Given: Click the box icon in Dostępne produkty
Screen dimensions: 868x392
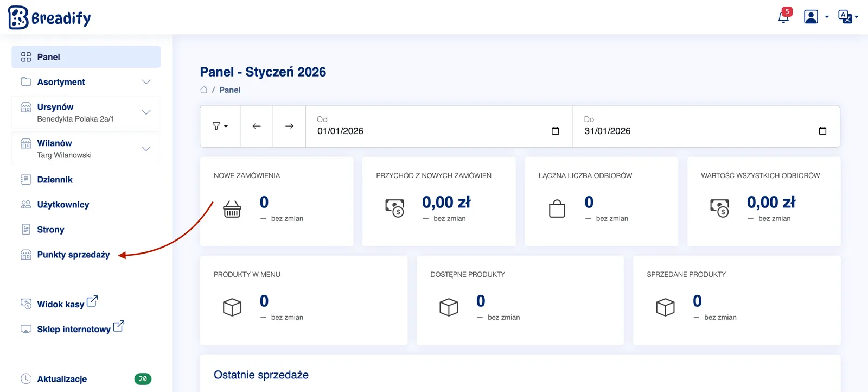Looking at the screenshot, I should [x=449, y=307].
